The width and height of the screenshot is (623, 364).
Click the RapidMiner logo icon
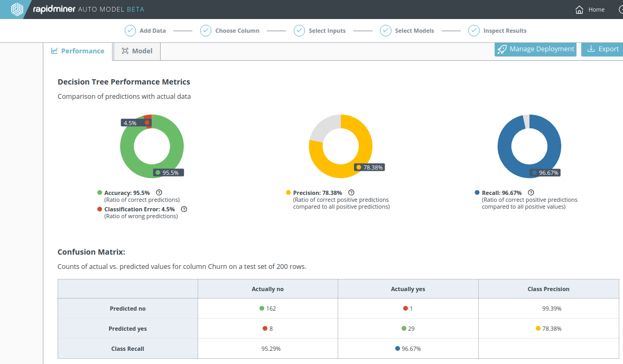click(17, 10)
